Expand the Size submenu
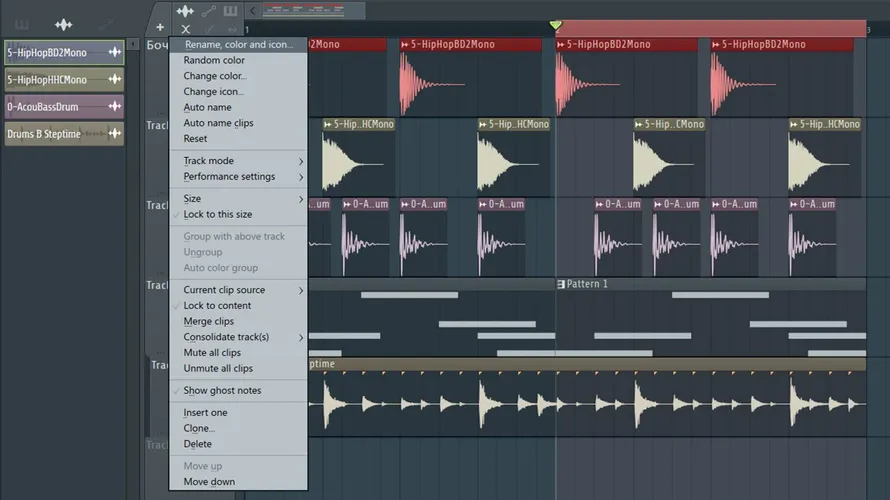This screenshot has height=500, width=890. coord(238,199)
